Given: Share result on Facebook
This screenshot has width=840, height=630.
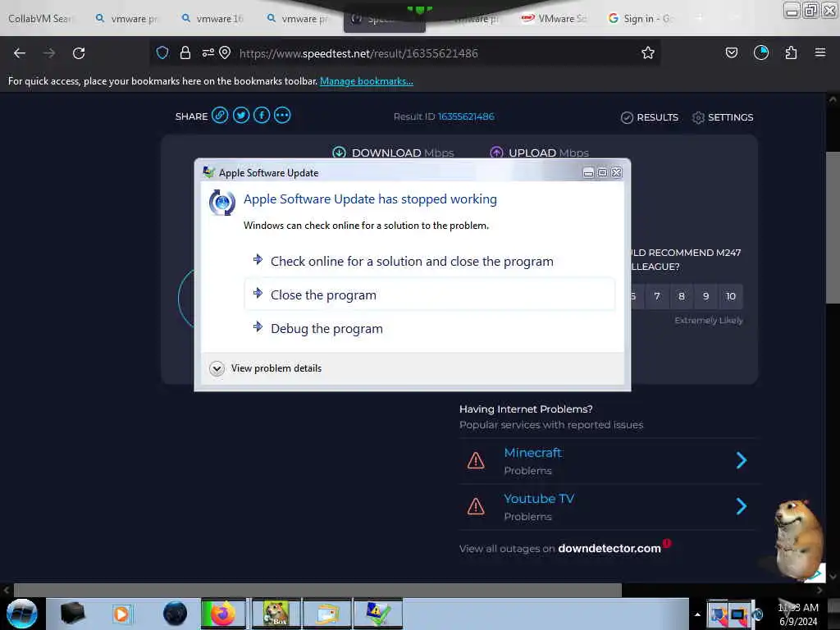Looking at the screenshot, I should tap(262, 115).
